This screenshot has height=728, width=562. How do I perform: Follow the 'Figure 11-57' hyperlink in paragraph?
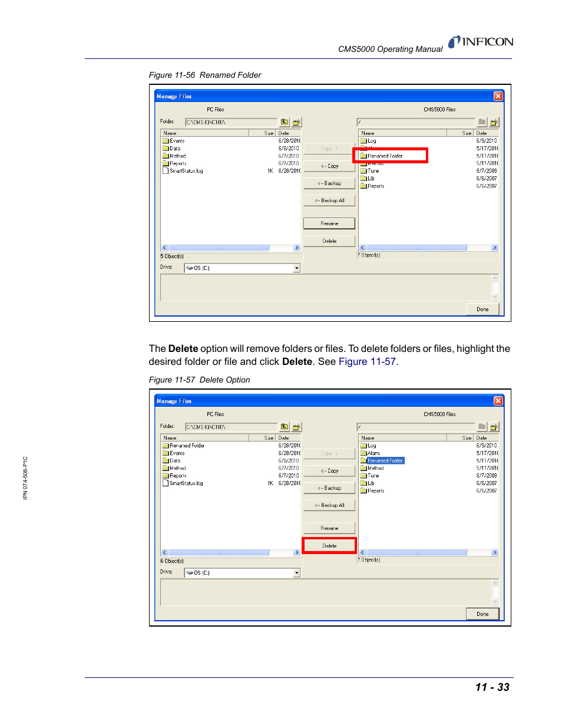tap(367, 361)
